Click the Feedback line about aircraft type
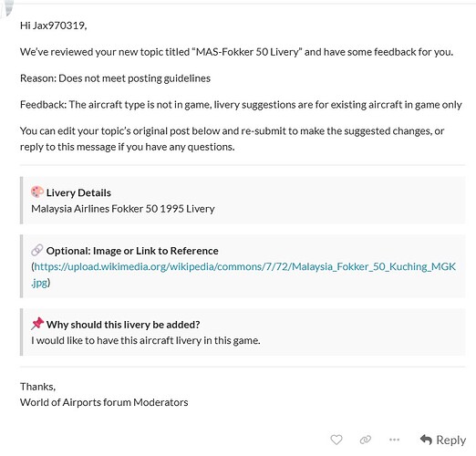The height and width of the screenshot is (456, 476). click(241, 105)
